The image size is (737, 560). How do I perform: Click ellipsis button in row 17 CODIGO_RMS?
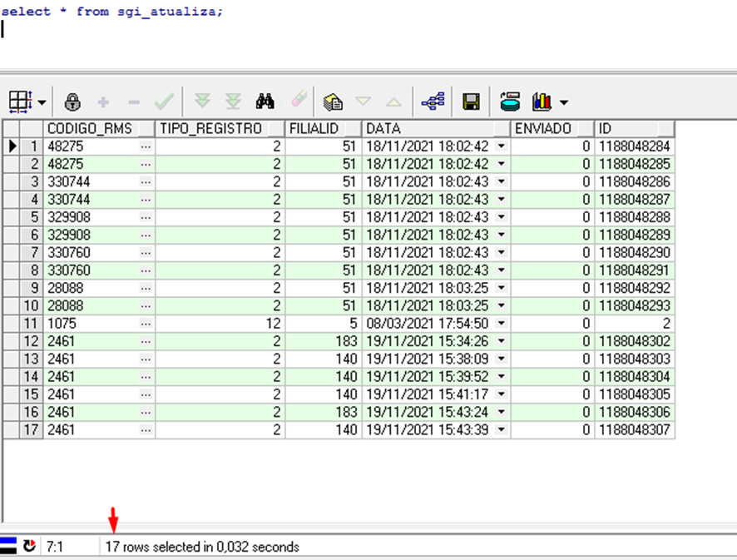click(x=146, y=429)
